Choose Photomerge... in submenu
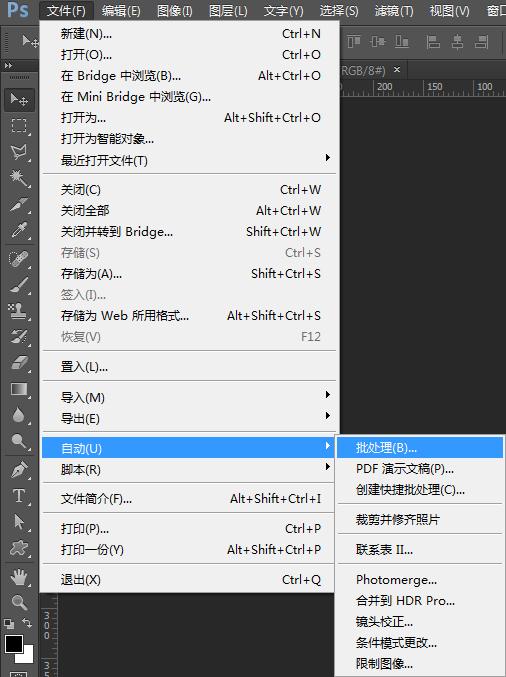 pos(420,579)
